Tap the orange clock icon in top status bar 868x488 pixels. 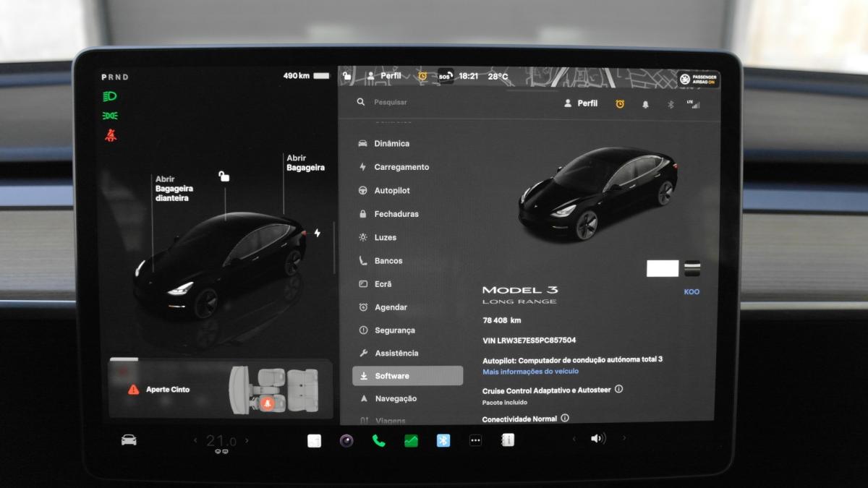[x=422, y=76]
